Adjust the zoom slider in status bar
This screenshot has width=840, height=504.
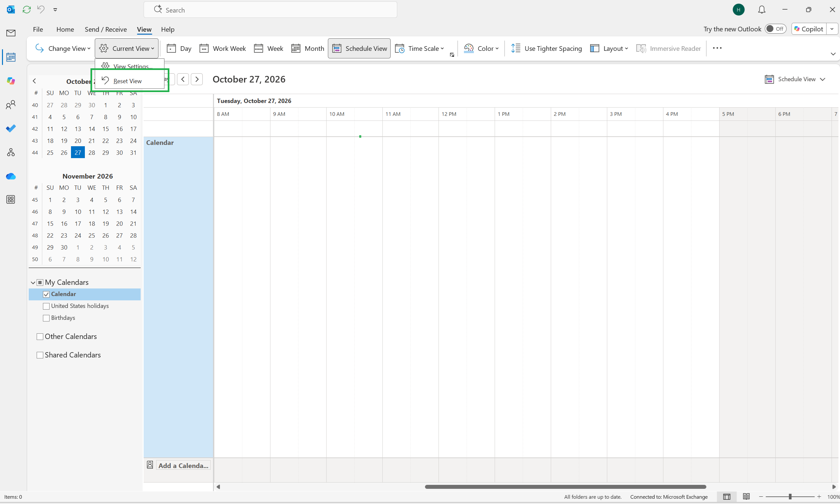tap(790, 496)
